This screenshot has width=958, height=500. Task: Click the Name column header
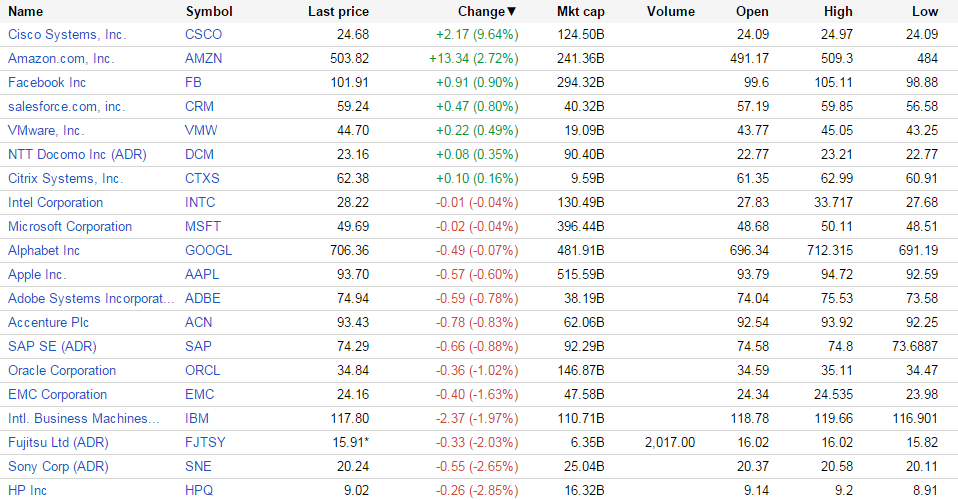(x=26, y=12)
